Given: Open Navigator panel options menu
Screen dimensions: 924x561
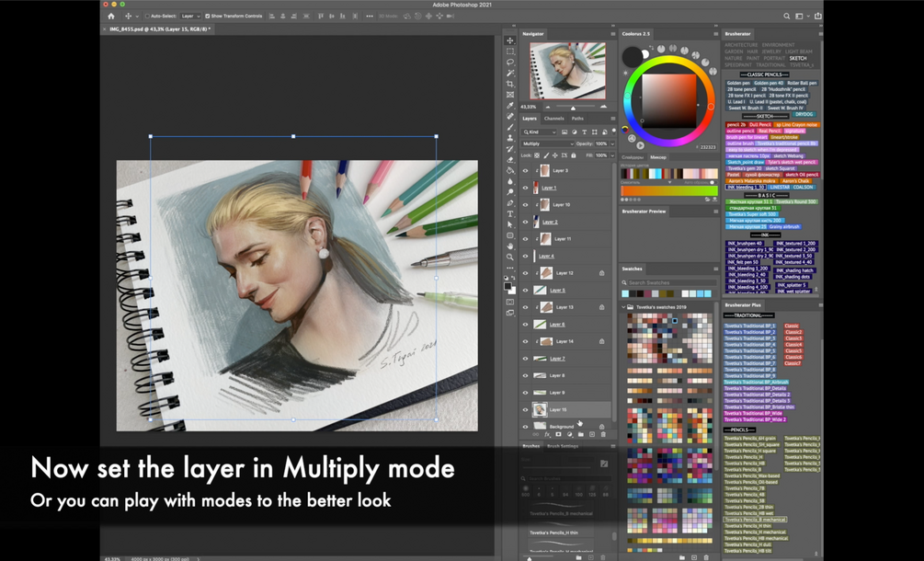Looking at the screenshot, I should 613,34.
